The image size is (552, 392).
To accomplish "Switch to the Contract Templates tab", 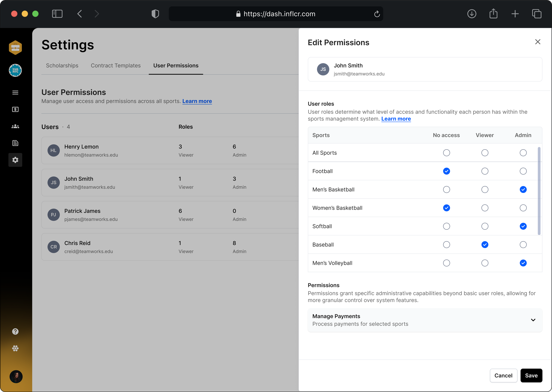I will 115,66.
